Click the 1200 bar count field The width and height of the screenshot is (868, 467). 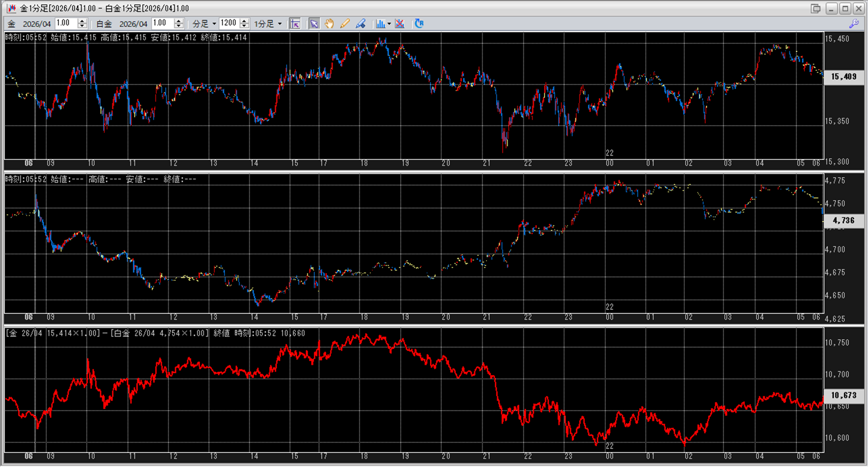pos(229,23)
